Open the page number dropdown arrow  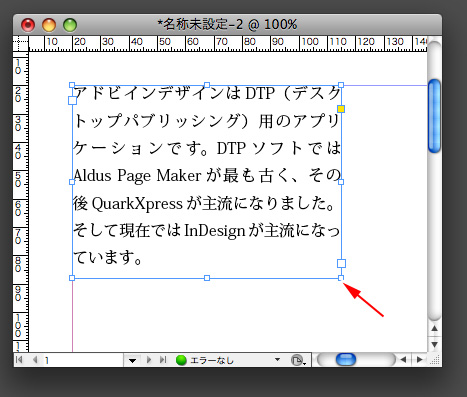pos(132,360)
